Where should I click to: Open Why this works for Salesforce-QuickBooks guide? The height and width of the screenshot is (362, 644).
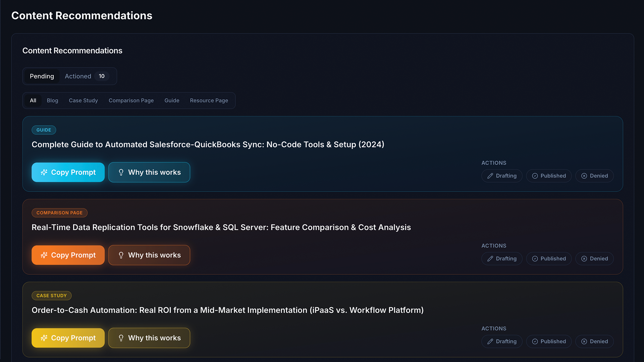pyautogui.click(x=149, y=172)
